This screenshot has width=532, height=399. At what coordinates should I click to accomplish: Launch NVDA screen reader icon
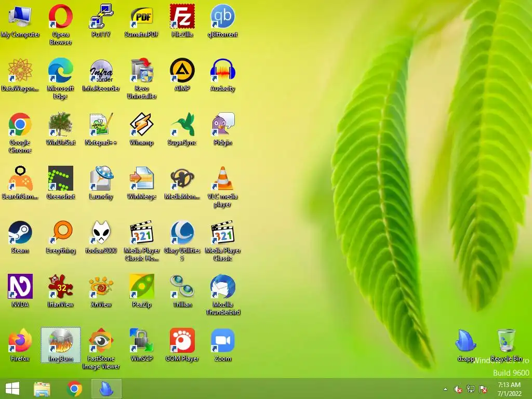(20, 291)
